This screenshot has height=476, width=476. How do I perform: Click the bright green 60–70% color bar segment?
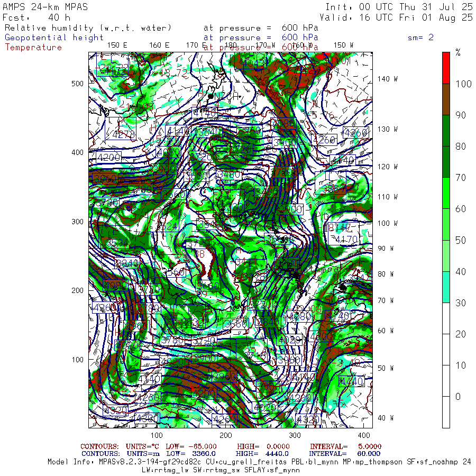446,193
